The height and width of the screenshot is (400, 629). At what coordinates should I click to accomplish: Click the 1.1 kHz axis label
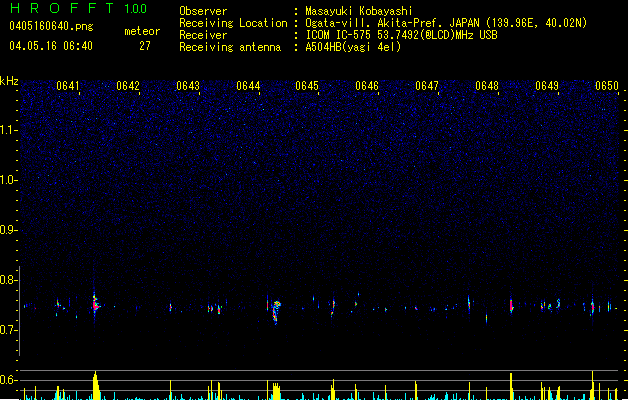pos(8,130)
